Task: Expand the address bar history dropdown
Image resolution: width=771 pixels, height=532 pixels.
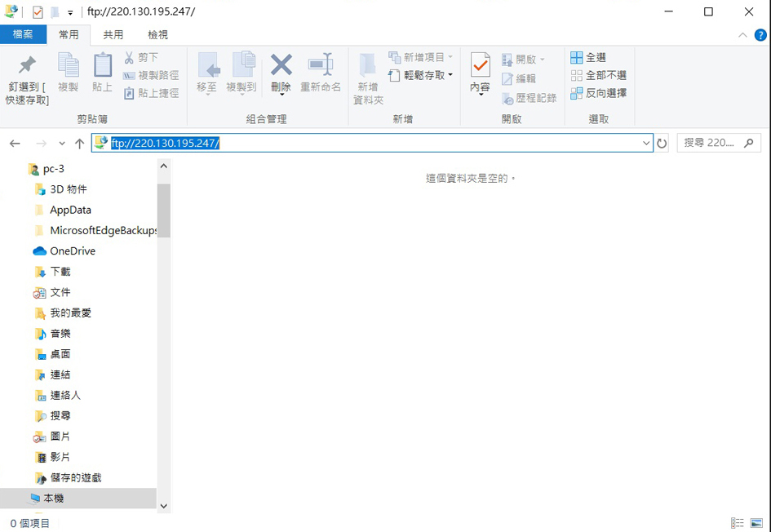Action: (646, 143)
